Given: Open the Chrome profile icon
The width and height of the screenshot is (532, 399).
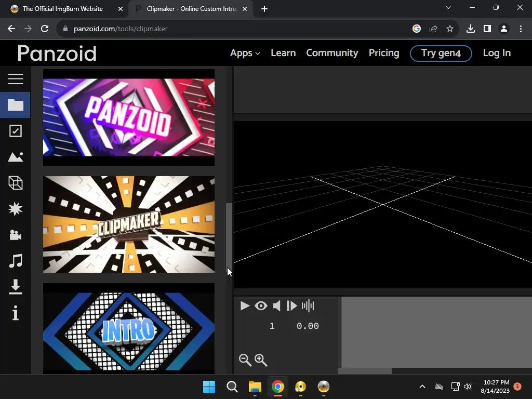Looking at the screenshot, I should 504,29.
